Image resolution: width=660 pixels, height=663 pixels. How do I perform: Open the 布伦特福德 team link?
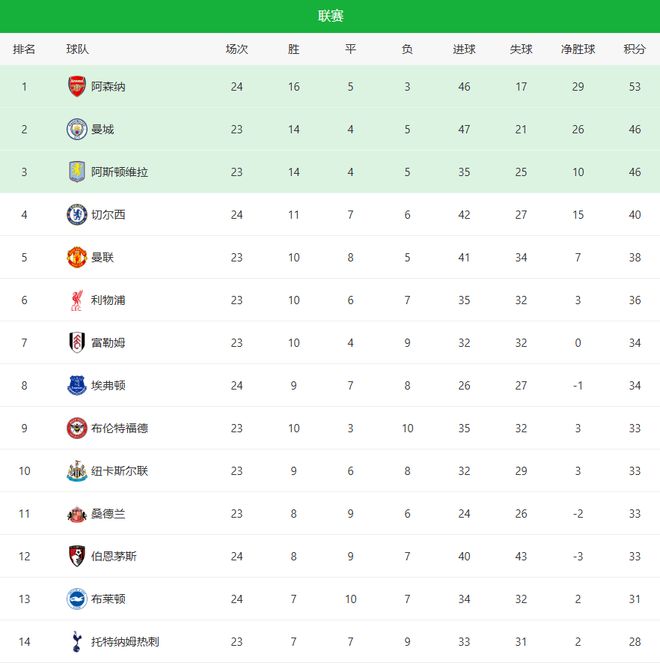(x=120, y=429)
